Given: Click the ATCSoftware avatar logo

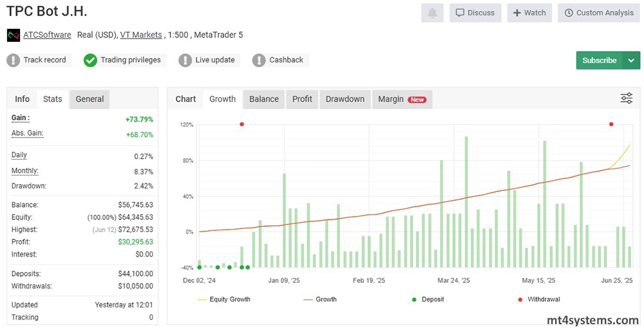Looking at the screenshot, I should pyautogui.click(x=13, y=35).
